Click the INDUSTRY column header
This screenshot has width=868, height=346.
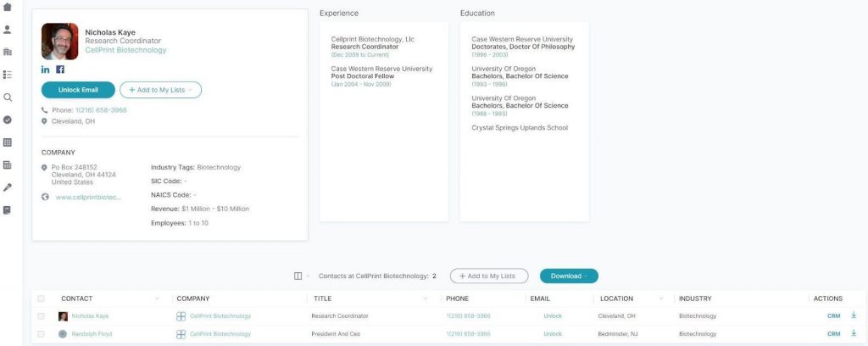coord(695,299)
